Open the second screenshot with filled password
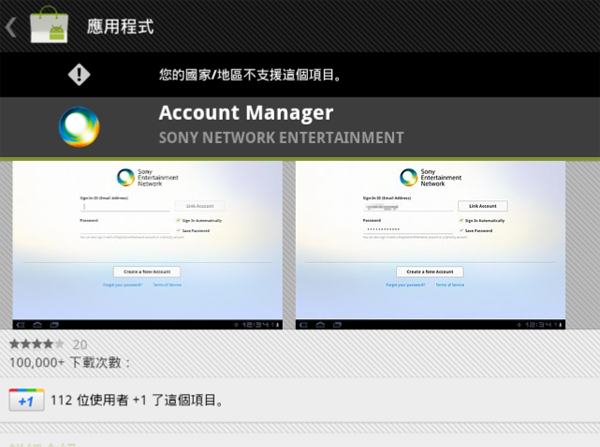 coord(430,245)
